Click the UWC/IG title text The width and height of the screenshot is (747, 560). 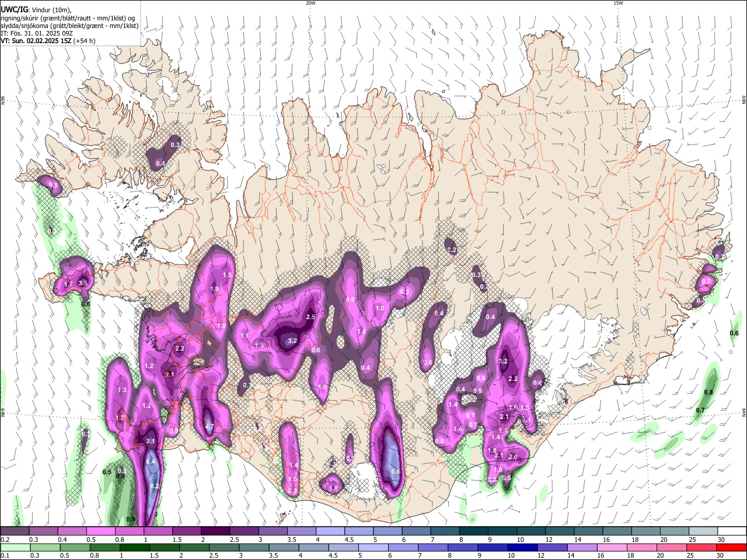pos(13,9)
